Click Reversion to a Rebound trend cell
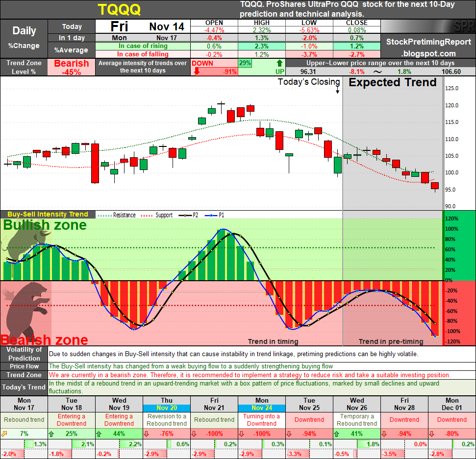476x459 pixels. [x=167, y=420]
